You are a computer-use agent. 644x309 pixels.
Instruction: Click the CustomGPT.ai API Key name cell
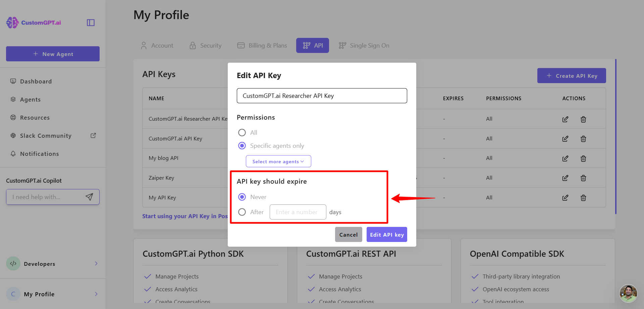point(175,139)
